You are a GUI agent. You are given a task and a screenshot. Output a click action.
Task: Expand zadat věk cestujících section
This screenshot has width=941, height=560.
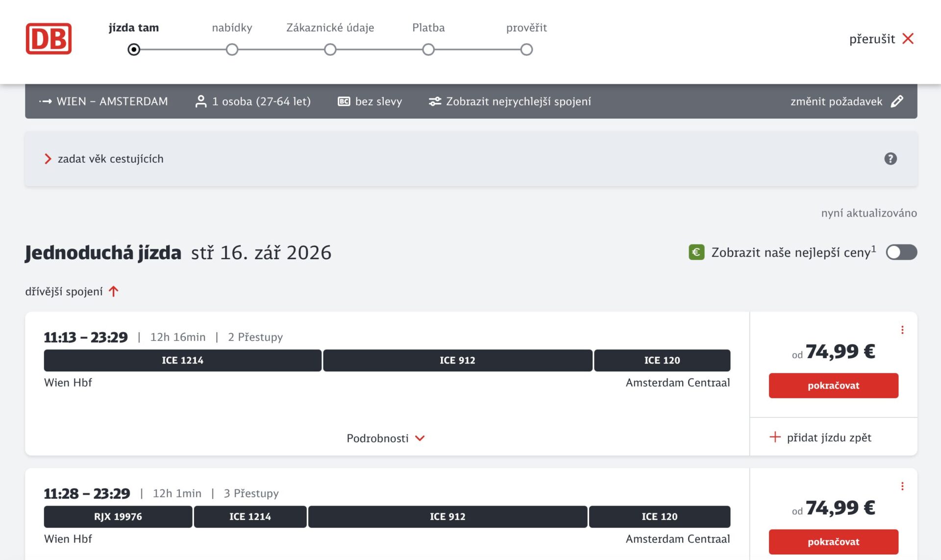pos(471,159)
